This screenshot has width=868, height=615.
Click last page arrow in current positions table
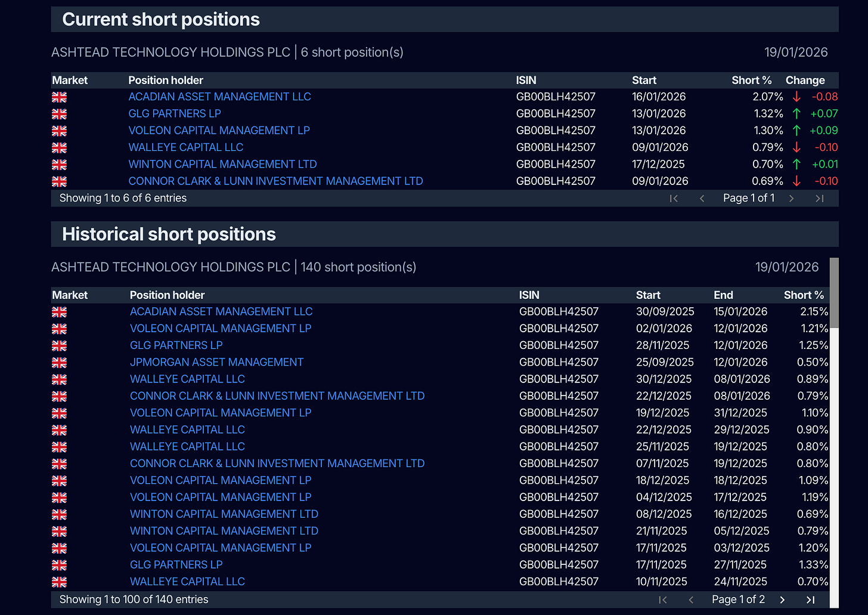[820, 198]
